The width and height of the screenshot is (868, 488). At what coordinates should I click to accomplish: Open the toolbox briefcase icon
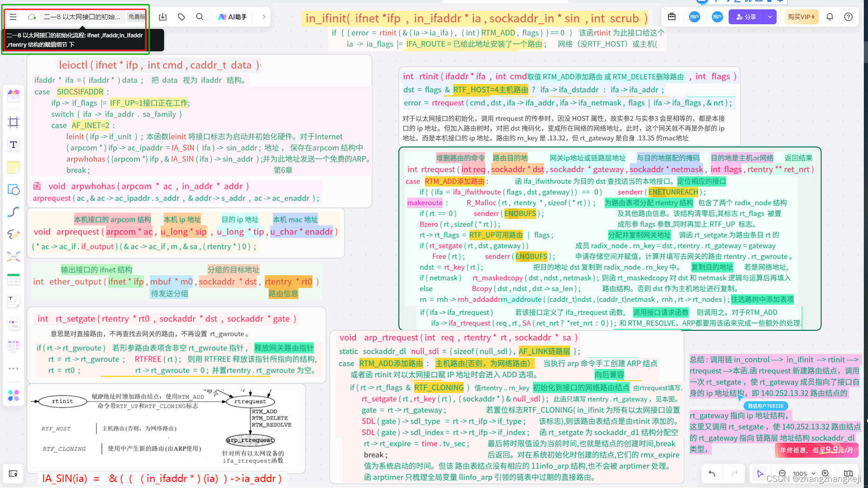click(672, 17)
